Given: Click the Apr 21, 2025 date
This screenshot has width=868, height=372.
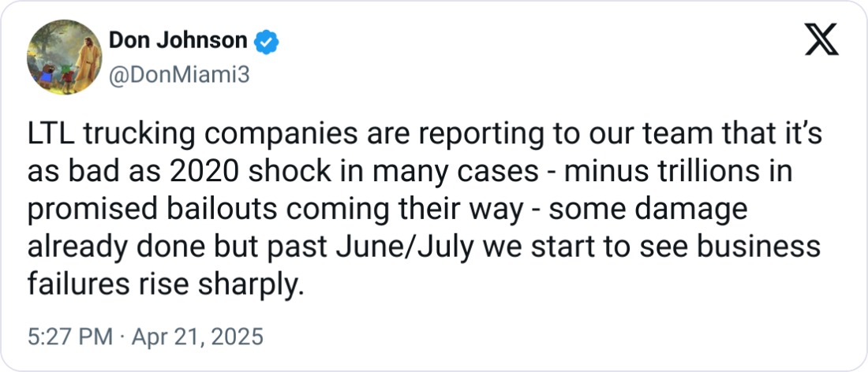Looking at the screenshot, I should [196, 337].
